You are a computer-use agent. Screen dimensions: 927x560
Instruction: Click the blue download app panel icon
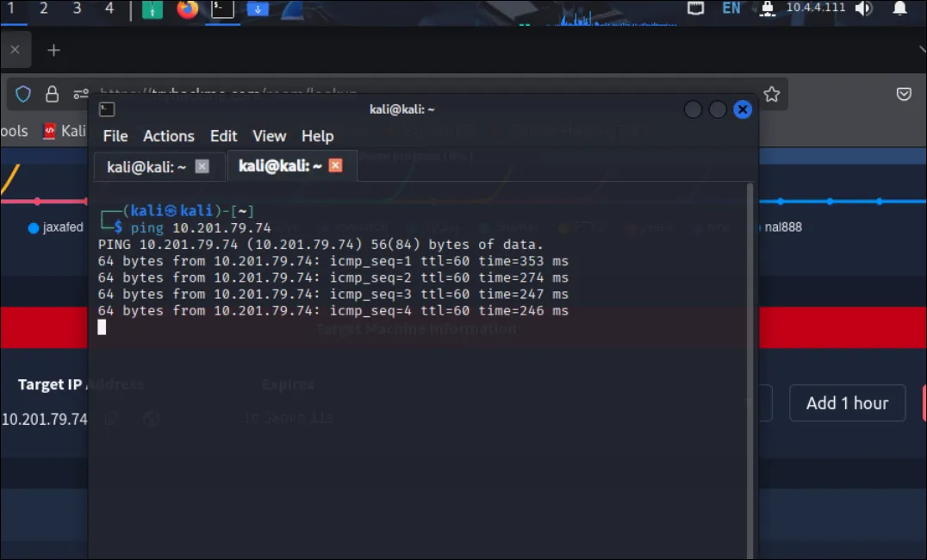tap(258, 9)
